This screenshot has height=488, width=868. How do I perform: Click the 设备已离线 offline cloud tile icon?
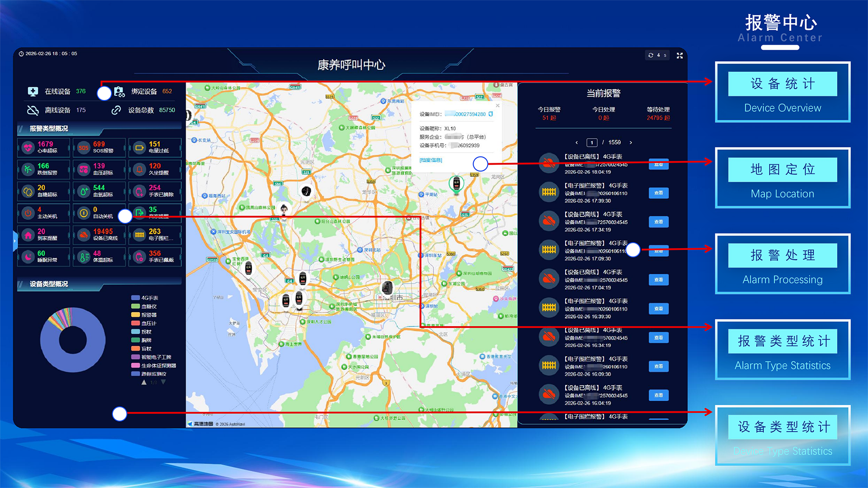point(83,235)
